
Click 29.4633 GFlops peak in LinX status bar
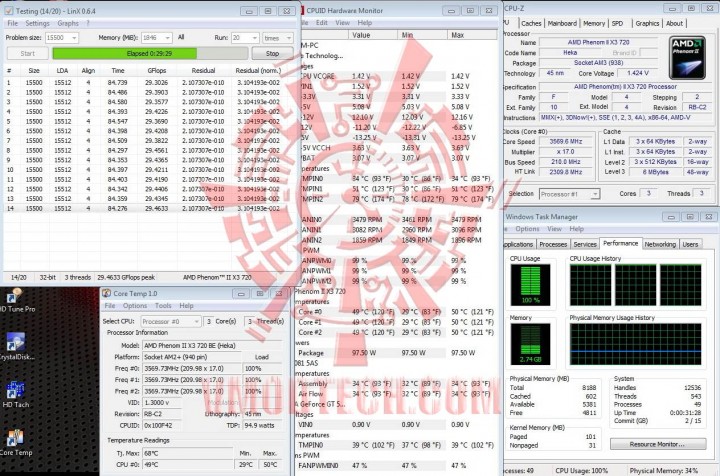pos(126,278)
